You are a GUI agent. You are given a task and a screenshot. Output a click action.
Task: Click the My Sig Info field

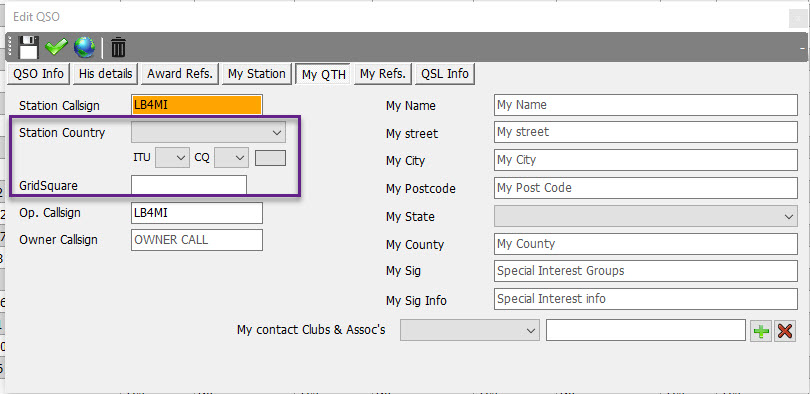pyautogui.click(x=646, y=299)
